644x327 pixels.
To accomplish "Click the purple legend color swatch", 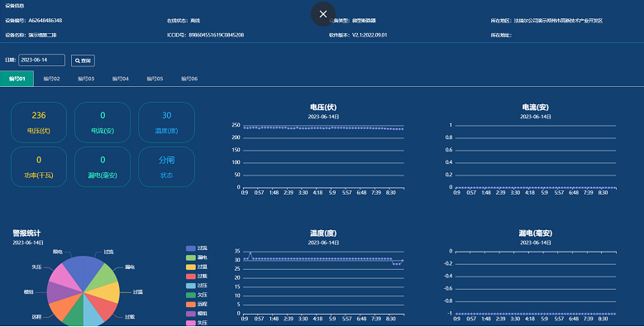I will [191, 314].
